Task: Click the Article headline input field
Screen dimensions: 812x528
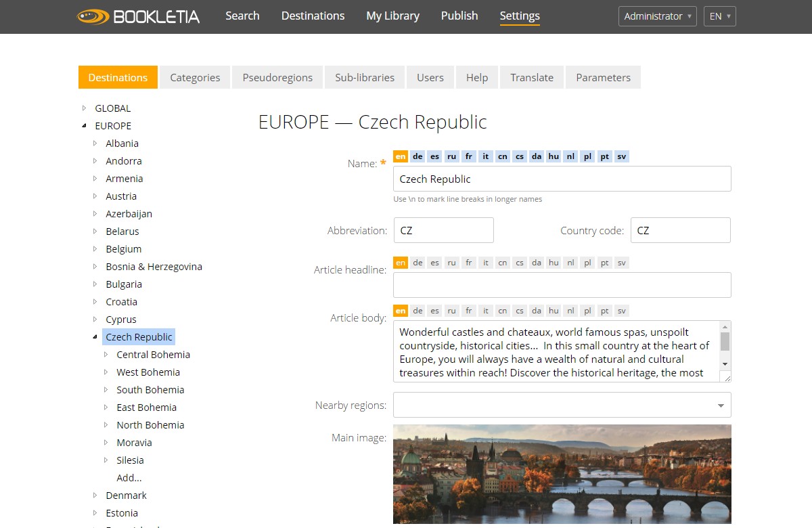Action: (x=562, y=285)
